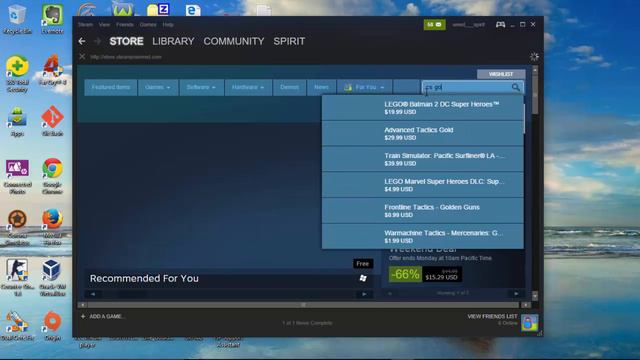Open the Counter-Strike 1.6 desktop shortcut
This screenshot has width=640, height=360.
(x=17, y=278)
